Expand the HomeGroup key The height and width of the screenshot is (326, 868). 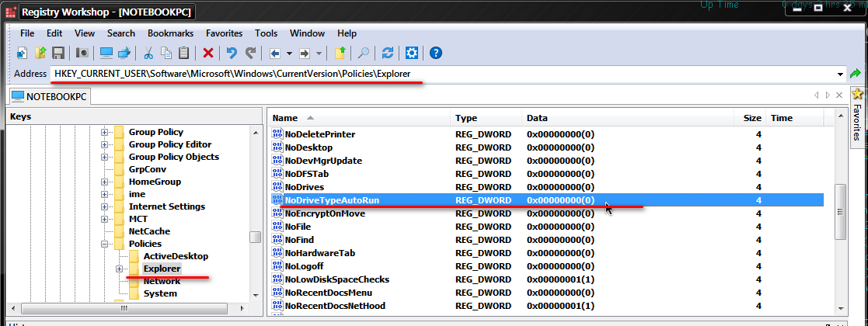click(104, 182)
